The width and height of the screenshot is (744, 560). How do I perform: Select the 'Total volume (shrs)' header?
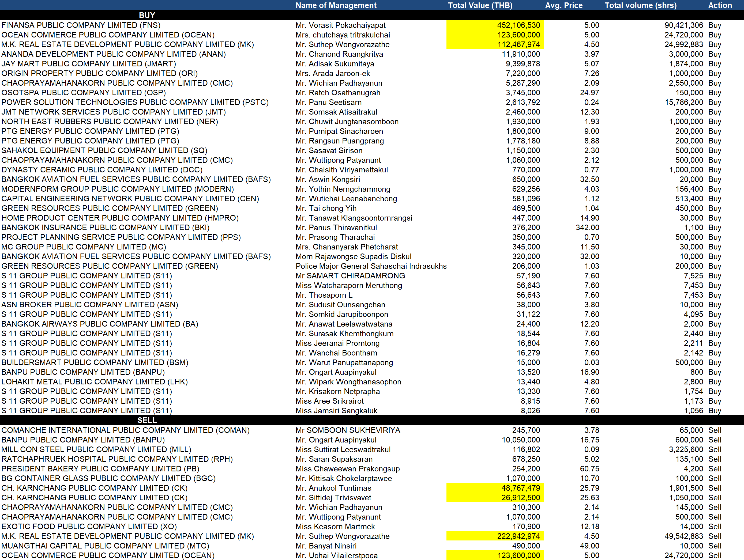pos(640,5)
